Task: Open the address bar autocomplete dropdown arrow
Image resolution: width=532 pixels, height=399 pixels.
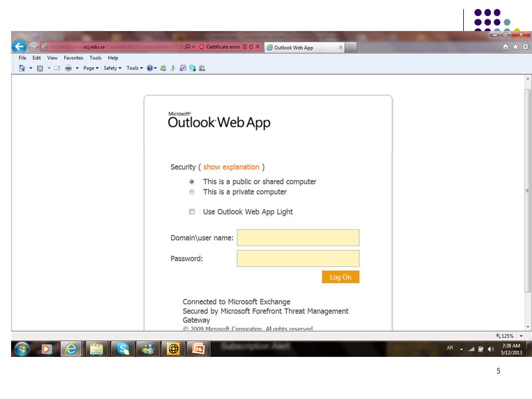Action: pyautogui.click(x=193, y=47)
